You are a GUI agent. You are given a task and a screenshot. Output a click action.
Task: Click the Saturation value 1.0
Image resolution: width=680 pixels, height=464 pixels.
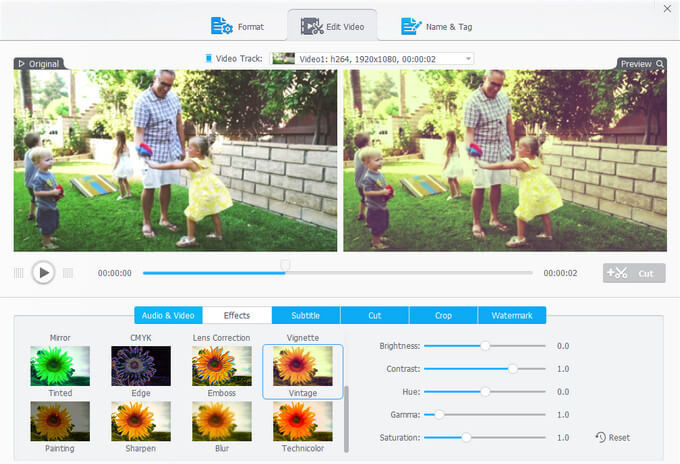coord(563,438)
